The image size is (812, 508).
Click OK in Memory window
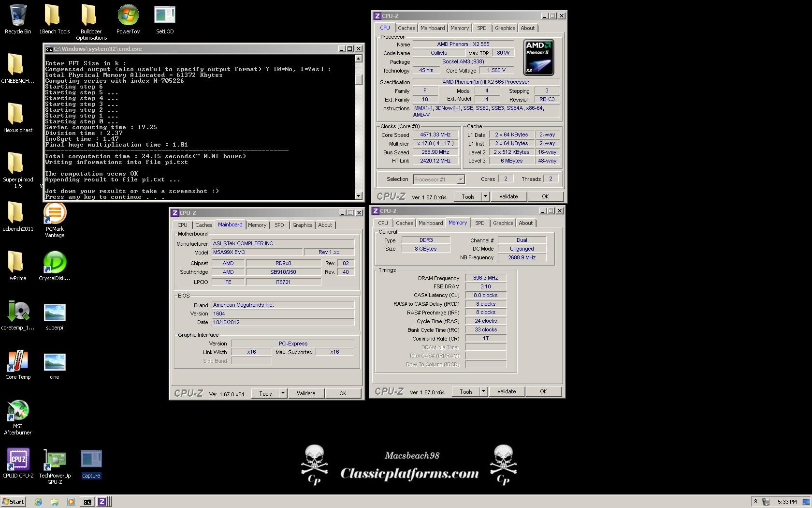pos(543,391)
